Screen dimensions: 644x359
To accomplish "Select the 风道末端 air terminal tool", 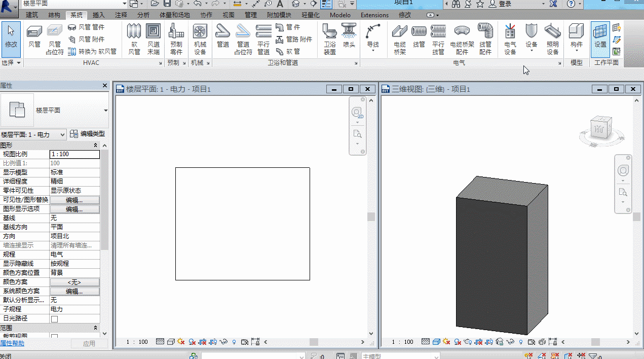I will click(153, 39).
